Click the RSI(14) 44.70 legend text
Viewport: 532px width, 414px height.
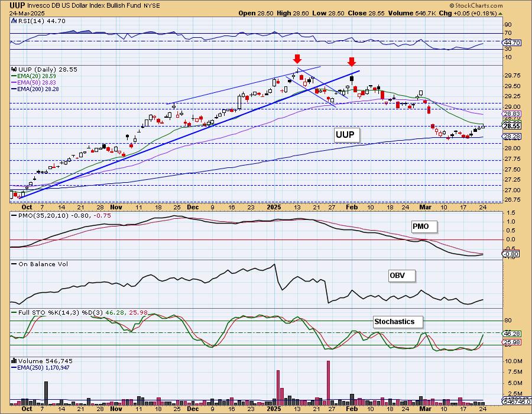(42, 21)
